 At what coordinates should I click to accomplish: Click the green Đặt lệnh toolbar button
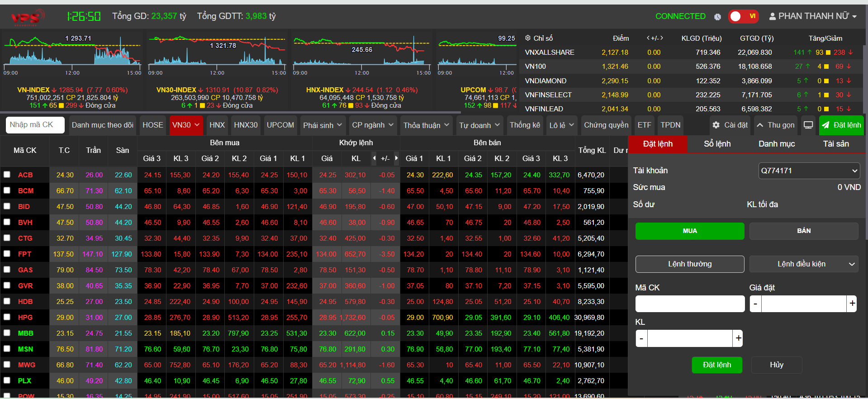[x=841, y=125]
